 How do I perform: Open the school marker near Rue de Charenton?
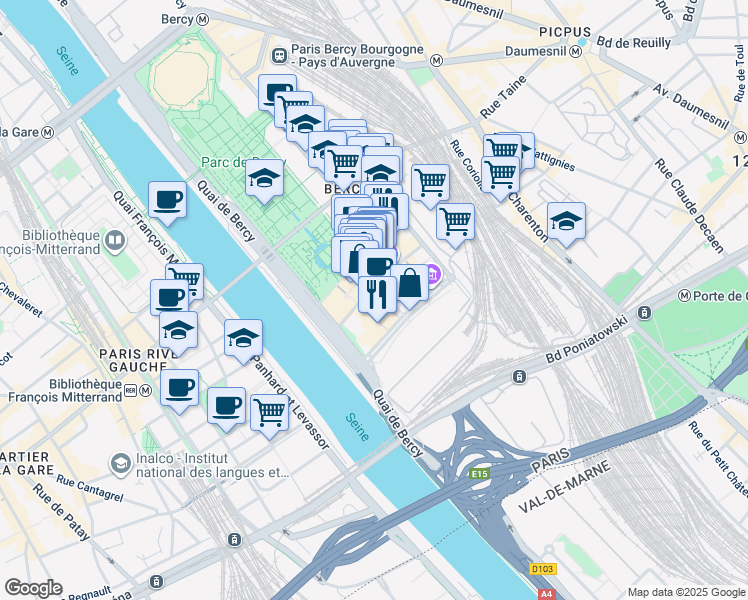coord(566,225)
